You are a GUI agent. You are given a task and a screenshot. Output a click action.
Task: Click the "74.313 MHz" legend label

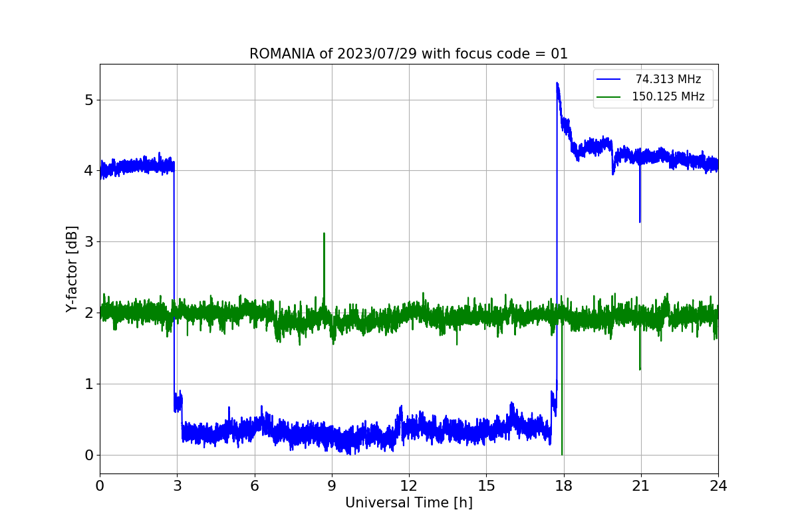point(668,79)
